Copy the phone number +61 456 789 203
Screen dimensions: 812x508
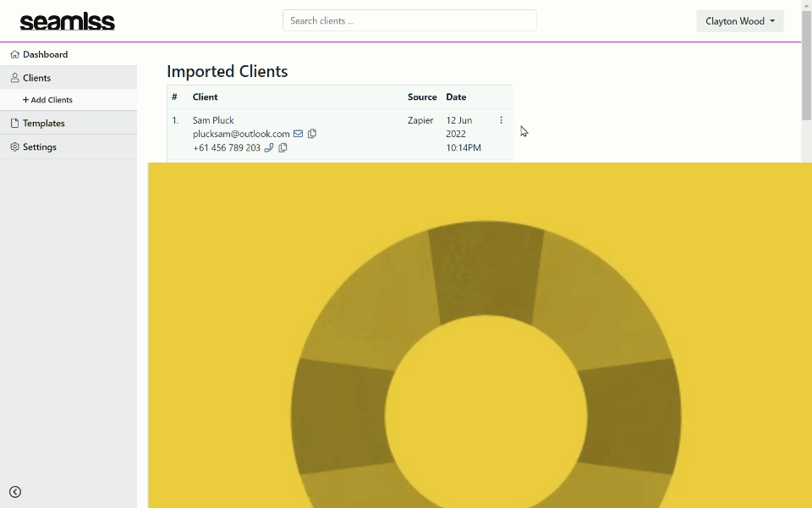[x=283, y=147]
